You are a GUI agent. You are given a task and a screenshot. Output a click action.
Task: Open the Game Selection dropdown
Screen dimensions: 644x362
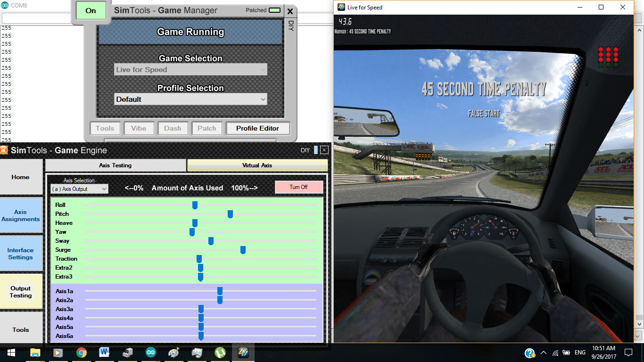click(x=190, y=69)
